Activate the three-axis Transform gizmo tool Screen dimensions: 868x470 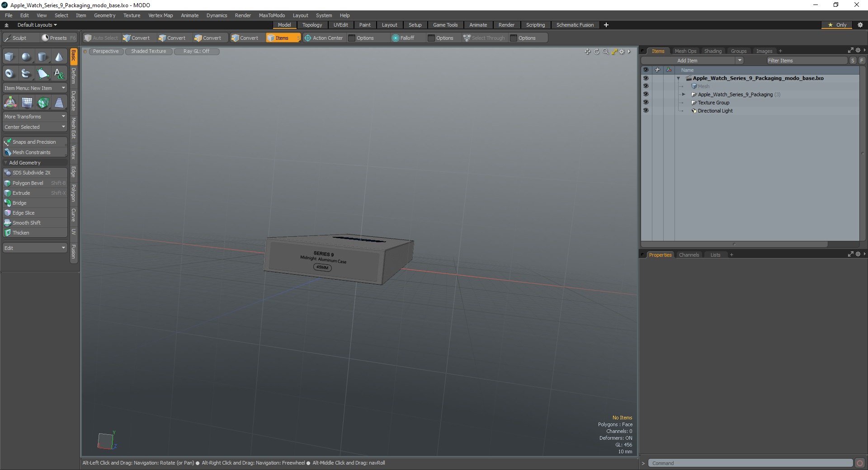(x=10, y=103)
